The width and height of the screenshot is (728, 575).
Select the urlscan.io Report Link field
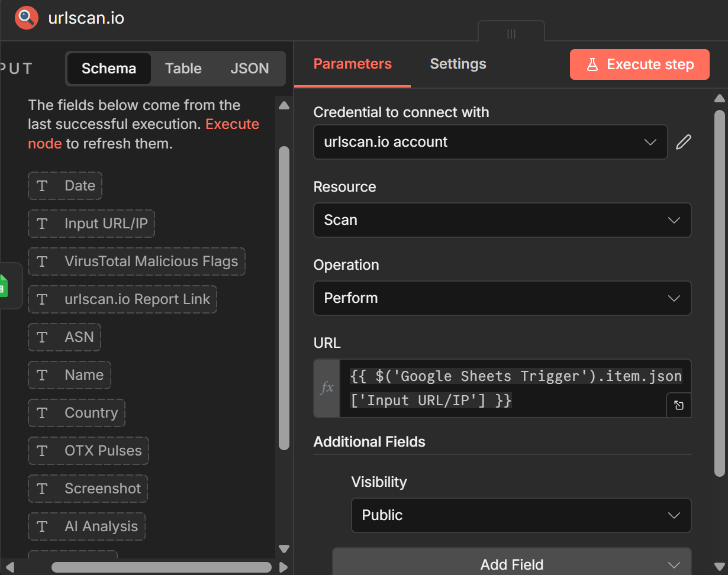[123, 299]
